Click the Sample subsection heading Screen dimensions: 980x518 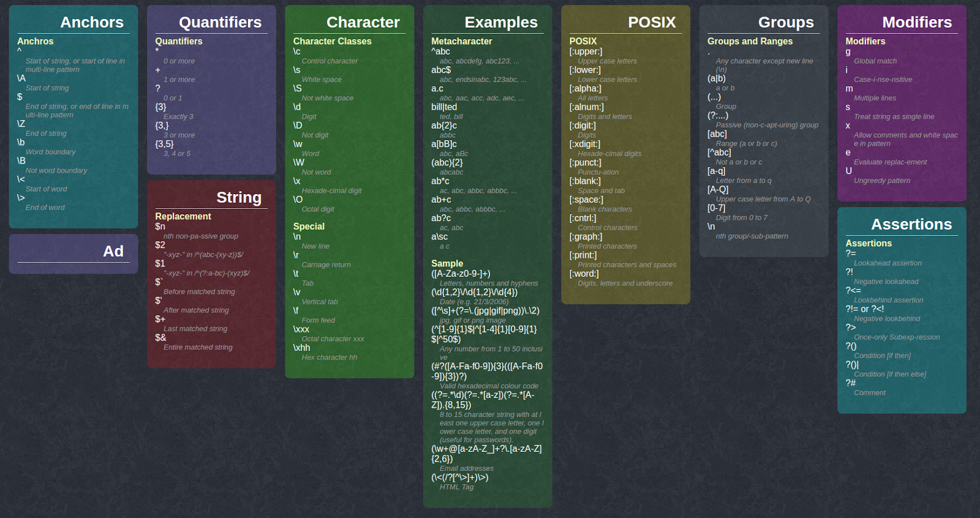click(447, 263)
